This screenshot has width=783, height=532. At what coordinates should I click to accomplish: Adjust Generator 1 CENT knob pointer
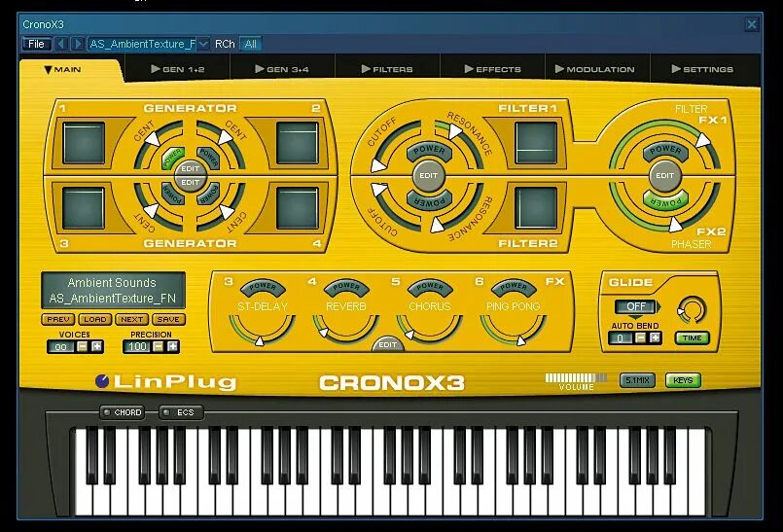tap(153, 138)
